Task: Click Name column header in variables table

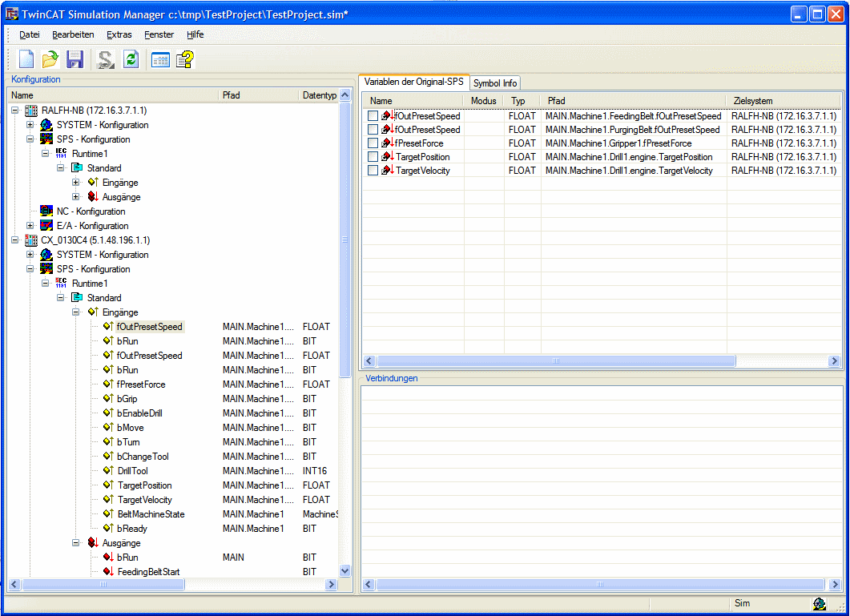Action: (413, 101)
